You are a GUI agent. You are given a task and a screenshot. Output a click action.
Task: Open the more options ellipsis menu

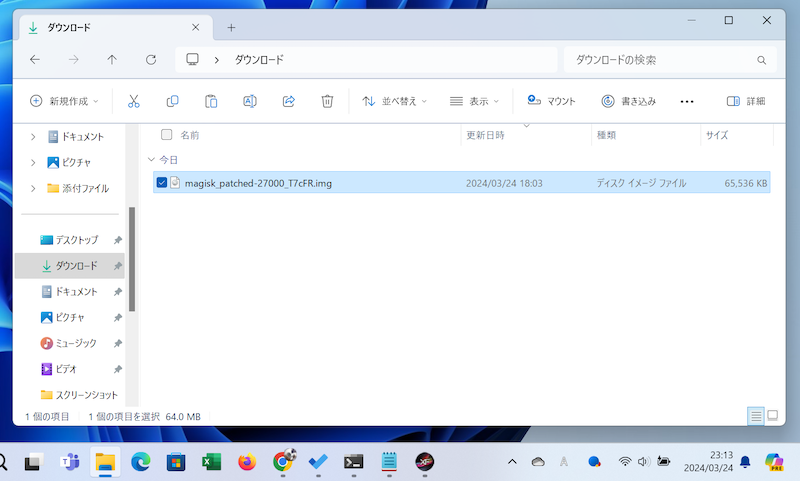(x=686, y=101)
